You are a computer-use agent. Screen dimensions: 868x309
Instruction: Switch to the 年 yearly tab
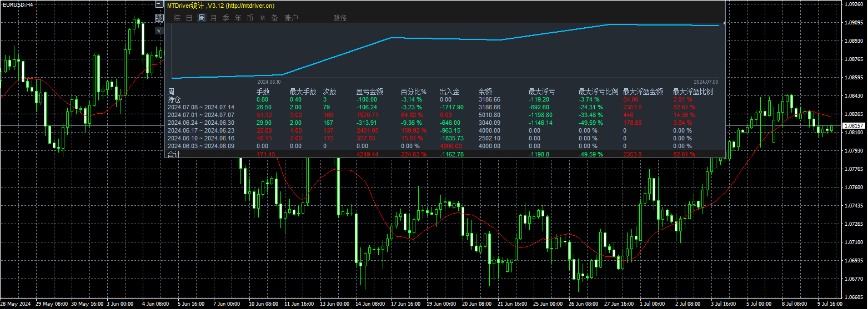(238, 18)
